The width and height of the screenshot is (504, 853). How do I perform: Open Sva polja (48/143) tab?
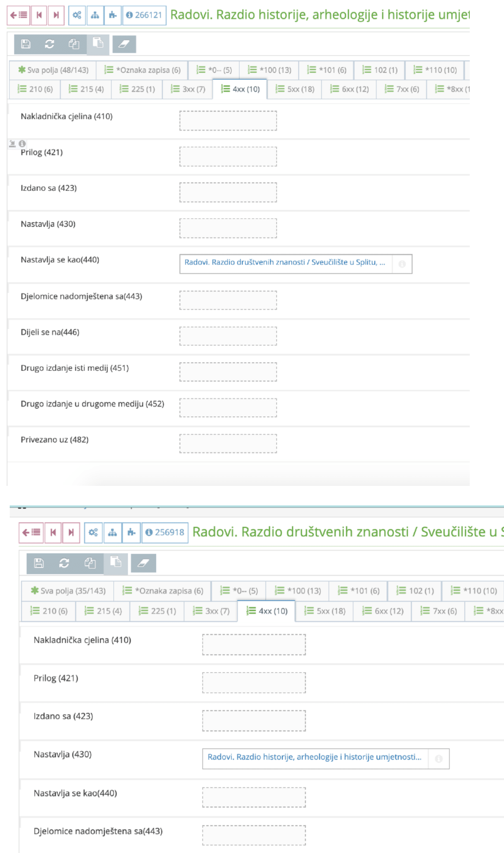point(53,70)
